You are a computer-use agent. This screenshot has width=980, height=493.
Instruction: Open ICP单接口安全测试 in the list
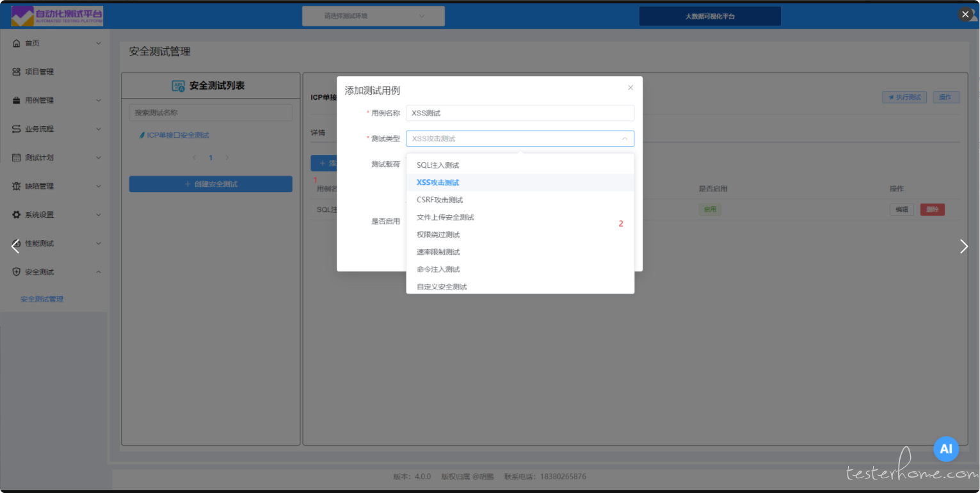click(x=178, y=135)
